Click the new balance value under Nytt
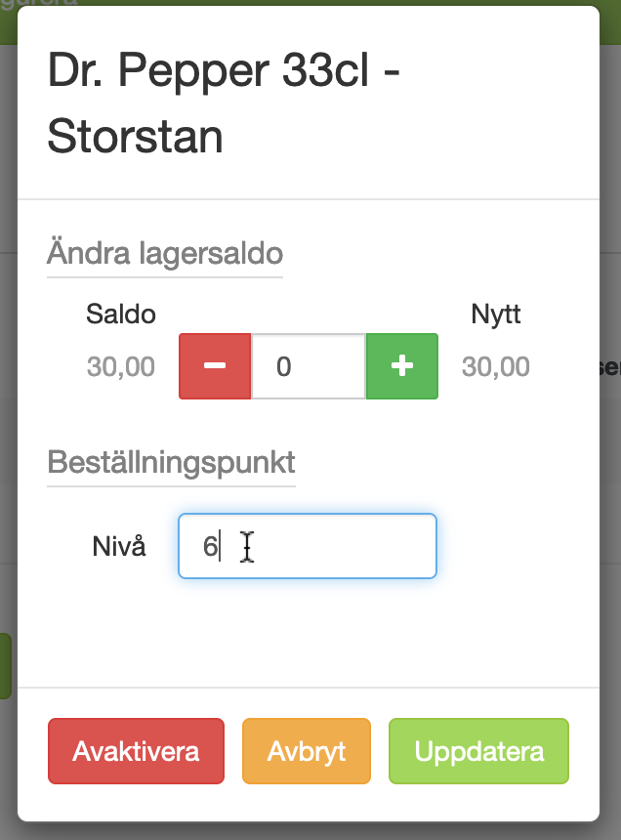Viewport: 621px width, 840px height. point(496,367)
